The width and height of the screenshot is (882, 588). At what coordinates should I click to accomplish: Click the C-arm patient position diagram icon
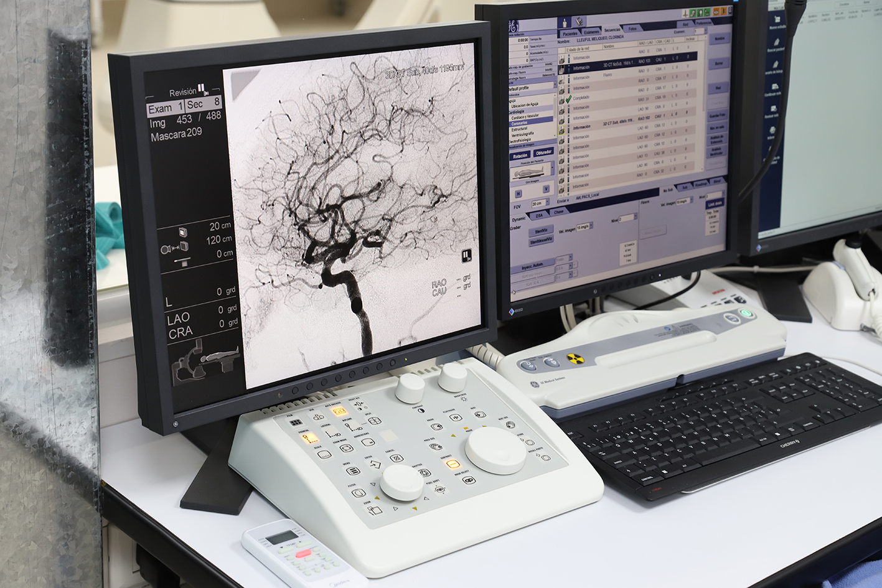206,363
